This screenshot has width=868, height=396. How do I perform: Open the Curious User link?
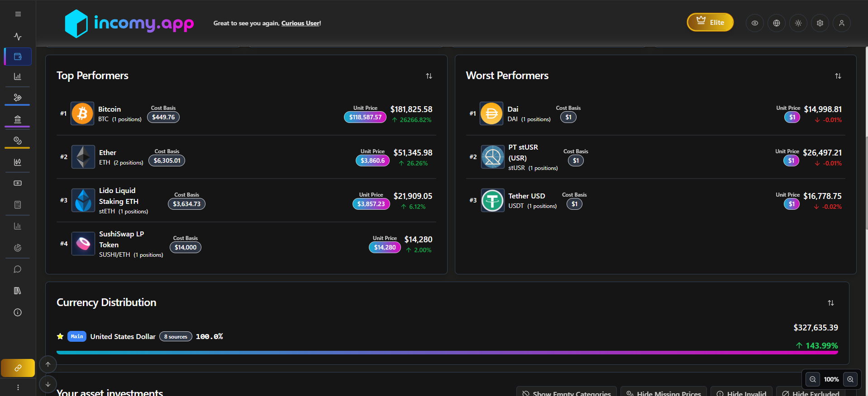pos(300,23)
